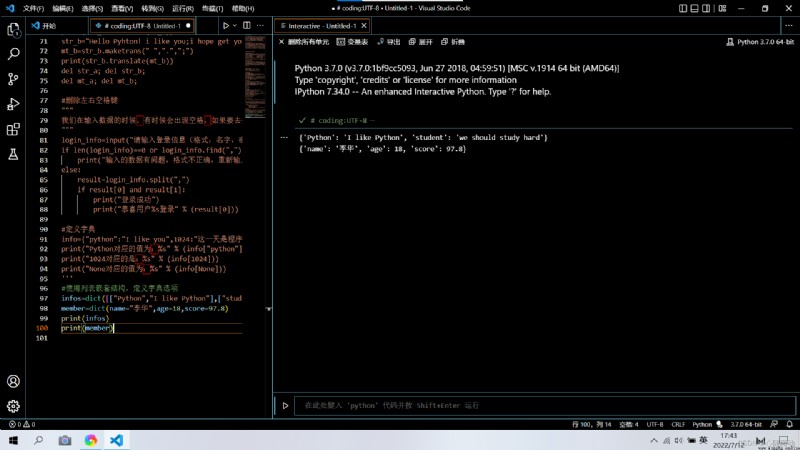Open the 运行(R) menu
This screenshot has width=800, height=450.
(x=183, y=9)
